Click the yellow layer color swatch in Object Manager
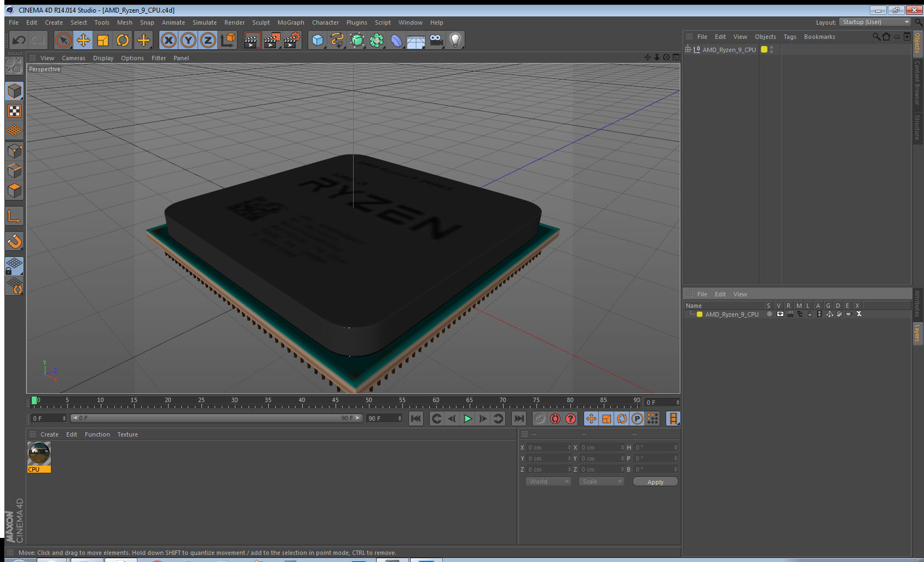Screen dimensions: 924x562 point(764,49)
